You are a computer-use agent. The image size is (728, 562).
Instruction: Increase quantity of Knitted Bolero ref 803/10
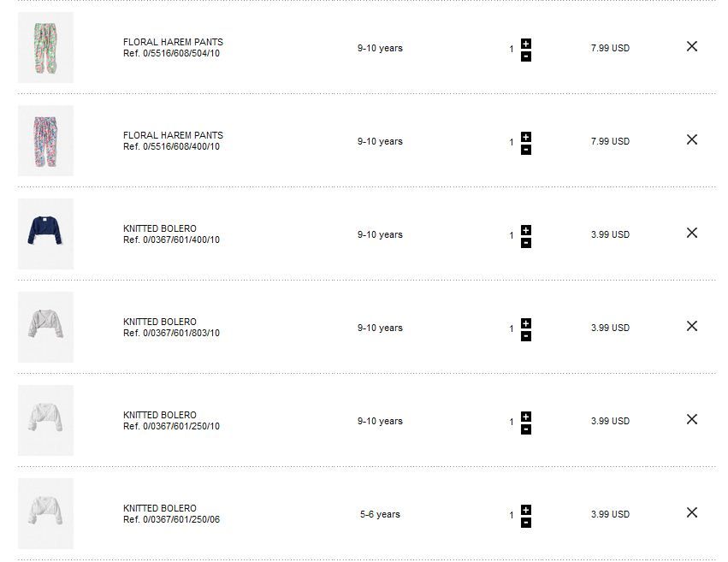click(x=526, y=322)
